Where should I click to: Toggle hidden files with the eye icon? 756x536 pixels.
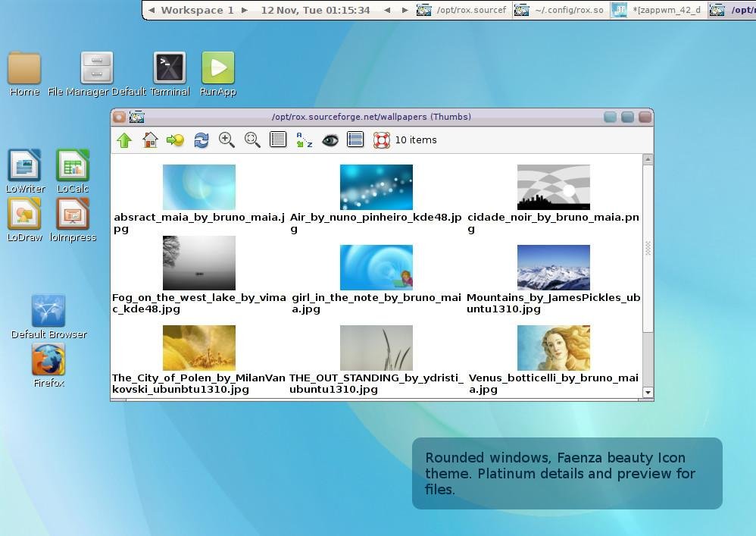330,140
